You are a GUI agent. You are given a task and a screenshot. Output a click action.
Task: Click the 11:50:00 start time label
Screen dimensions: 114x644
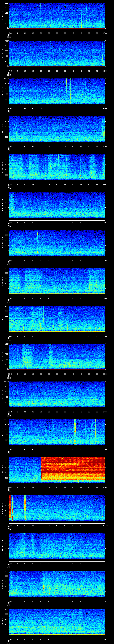point(9,184)
